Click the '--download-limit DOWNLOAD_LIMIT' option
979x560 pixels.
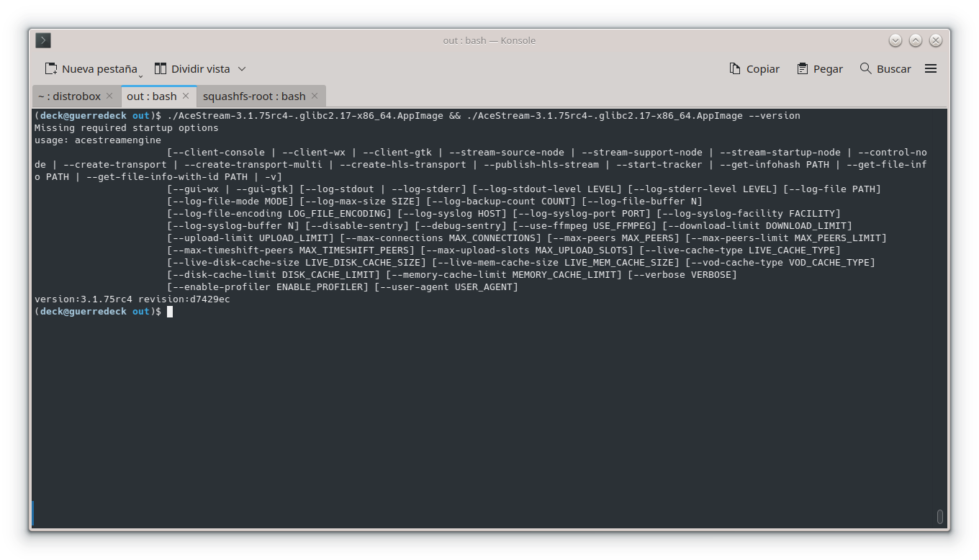tap(757, 226)
